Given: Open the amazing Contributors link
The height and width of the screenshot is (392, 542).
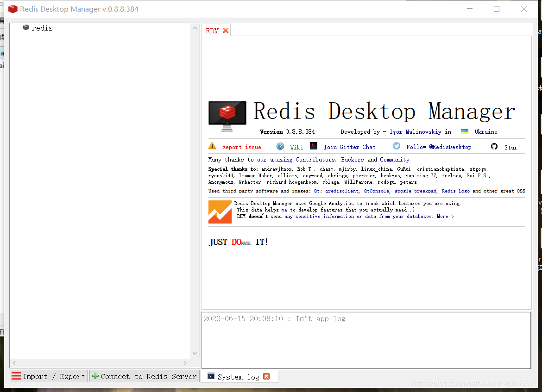Looking at the screenshot, I should 296,160.
